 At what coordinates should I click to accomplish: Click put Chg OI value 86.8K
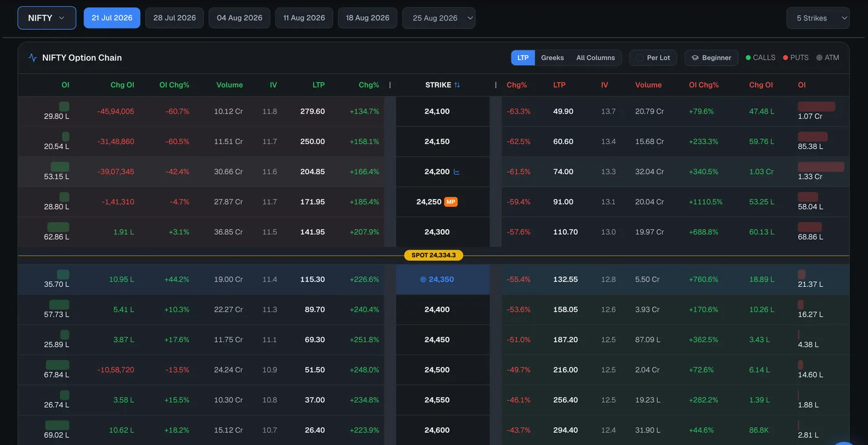759,430
